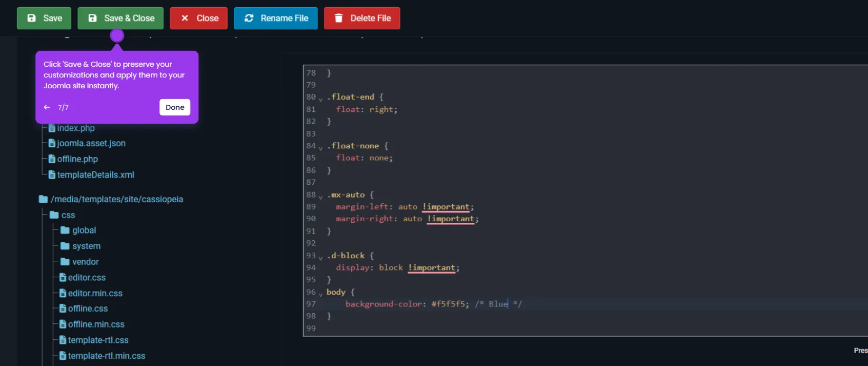The height and width of the screenshot is (366, 868).
Task: Click file icon beside editor.min.css
Action: 63,293
